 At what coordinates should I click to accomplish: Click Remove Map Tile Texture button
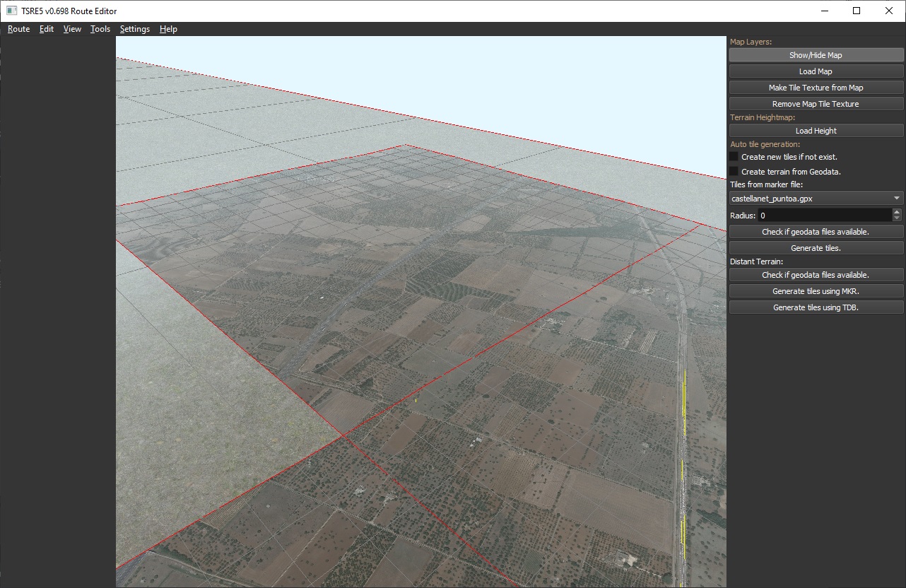(816, 104)
